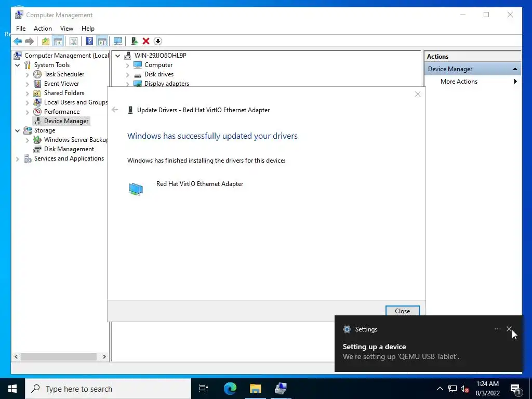The image size is (532, 399).
Task: Collapse the WIN-29JJO6OHL9P device node
Action: click(118, 56)
